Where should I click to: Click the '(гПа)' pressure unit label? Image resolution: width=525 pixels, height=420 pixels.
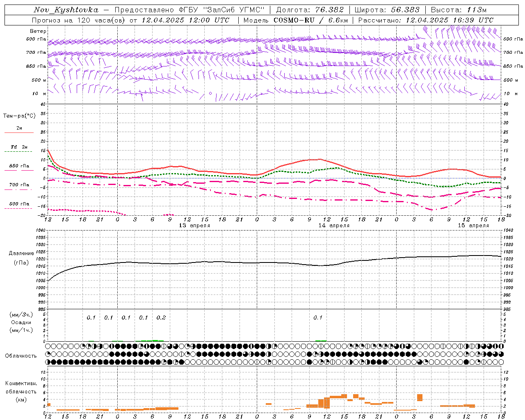pyautogui.click(x=21, y=262)
